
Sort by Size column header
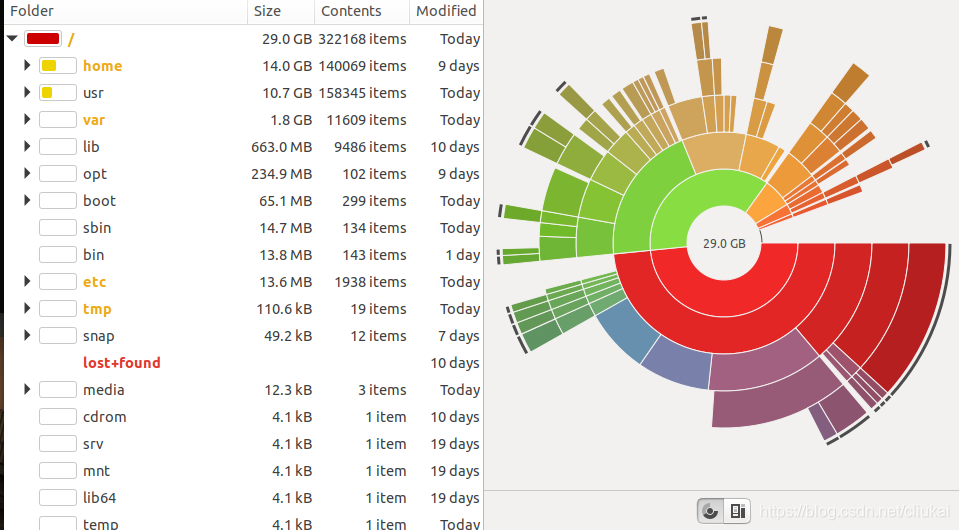point(281,11)
